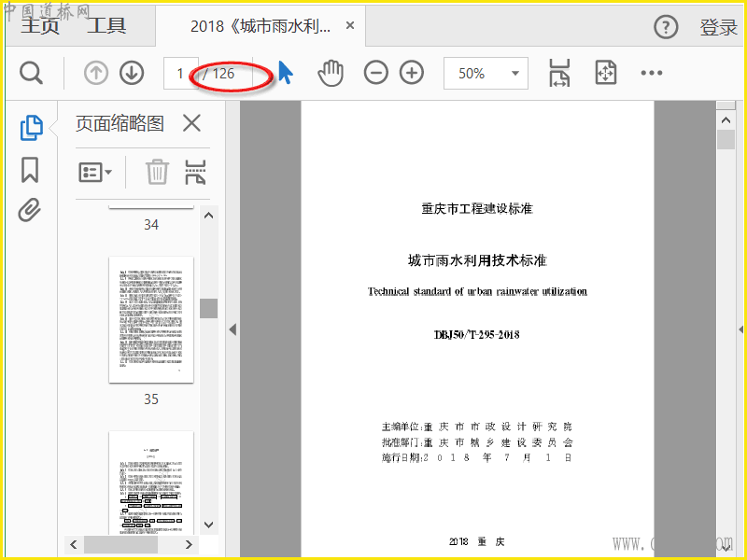
Task: Go to next page arrow
Action: point(132,74)
